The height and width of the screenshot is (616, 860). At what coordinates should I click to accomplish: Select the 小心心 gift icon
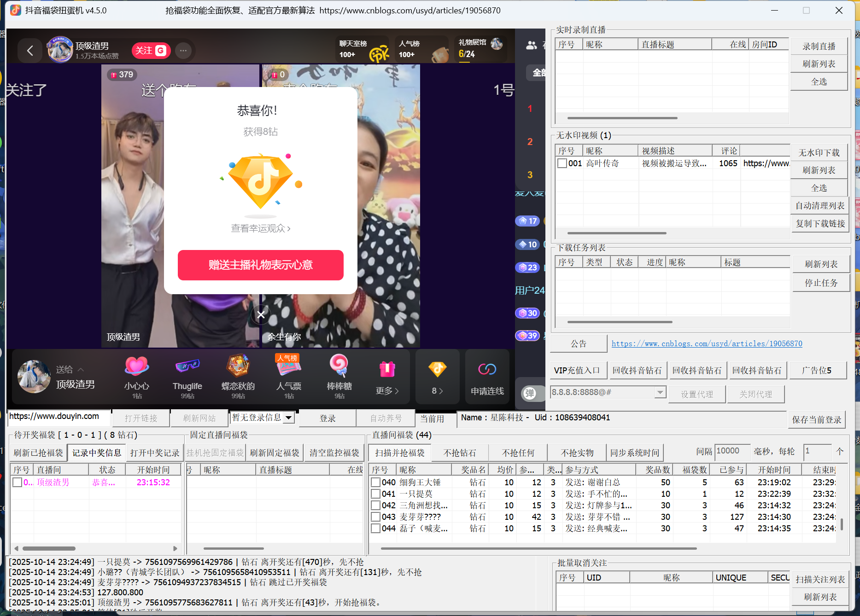pyautogui.click(x=136, y=368)
